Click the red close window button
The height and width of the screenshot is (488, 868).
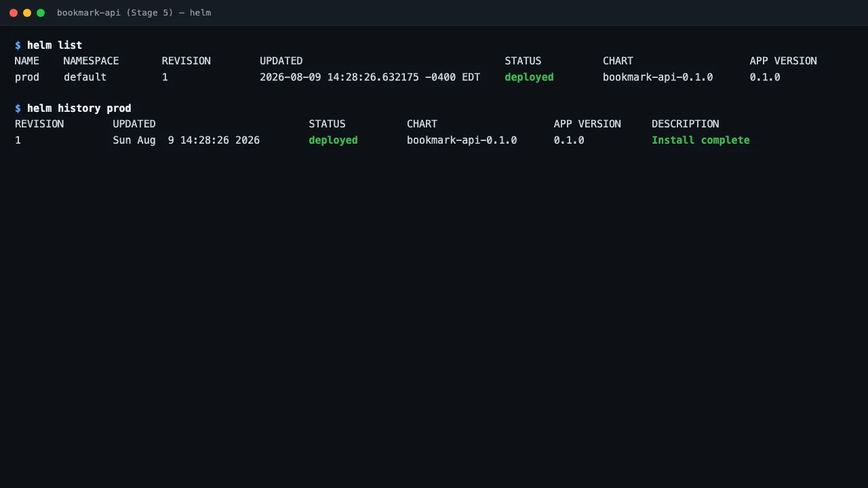click(14, 13)
